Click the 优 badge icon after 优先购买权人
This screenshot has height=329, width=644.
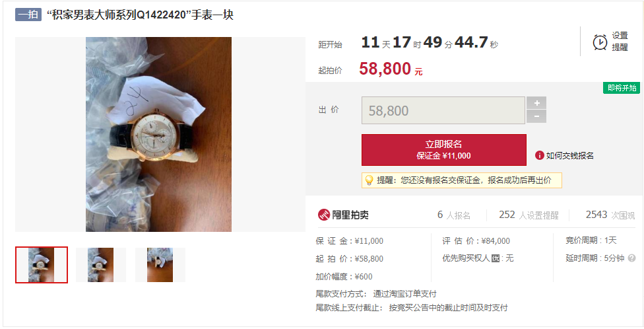(x=496, y=259)
